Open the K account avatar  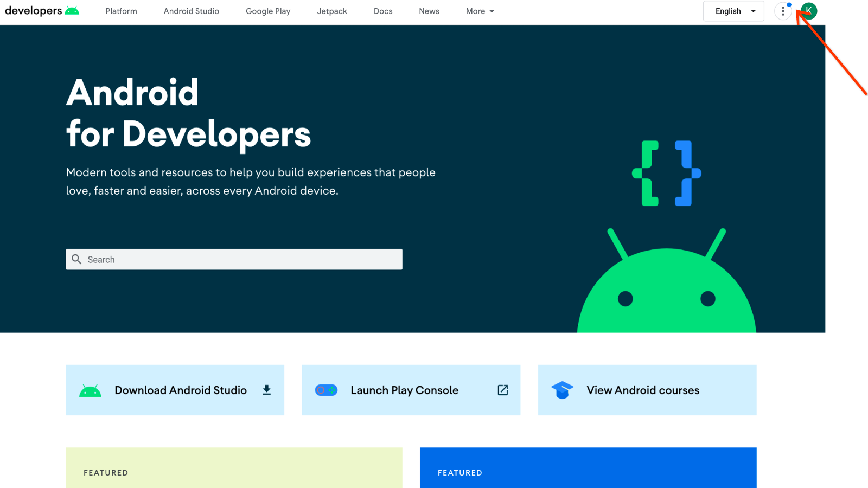[808, 11]
